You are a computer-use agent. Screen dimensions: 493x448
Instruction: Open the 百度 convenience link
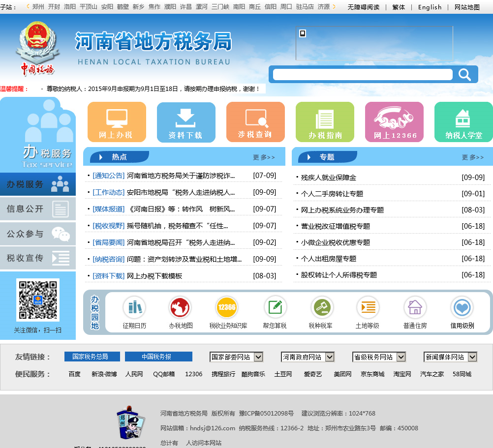[x=74, y=374]
